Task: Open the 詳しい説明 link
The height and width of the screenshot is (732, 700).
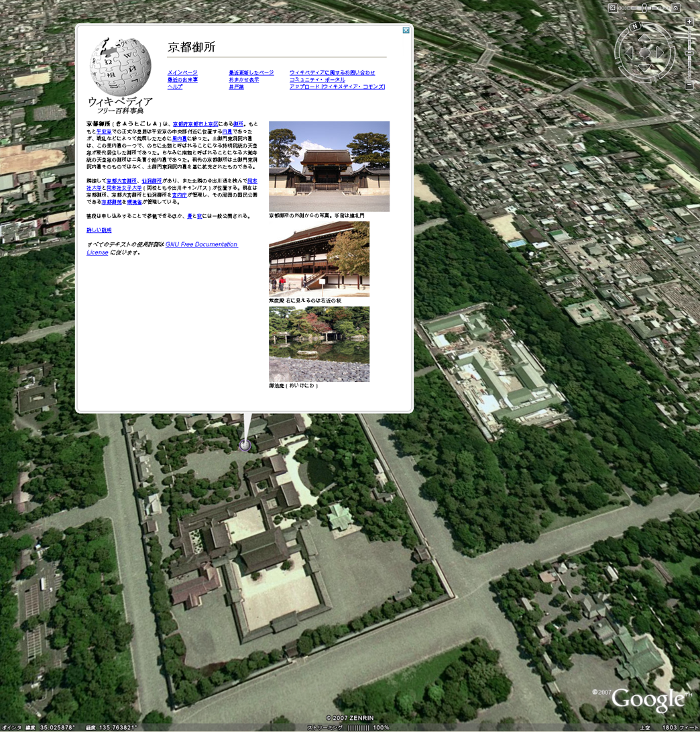Action: pos(99,230)
